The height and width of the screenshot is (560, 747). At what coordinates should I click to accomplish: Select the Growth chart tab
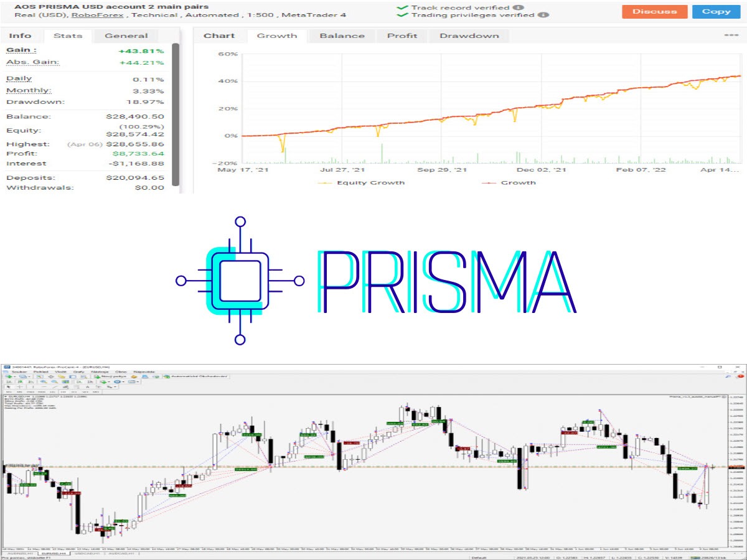(277, 35)
